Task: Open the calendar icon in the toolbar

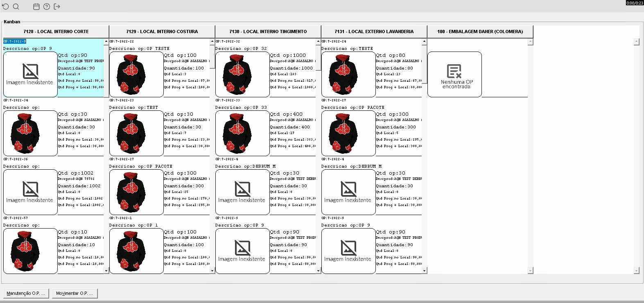Action: [36, 7]
